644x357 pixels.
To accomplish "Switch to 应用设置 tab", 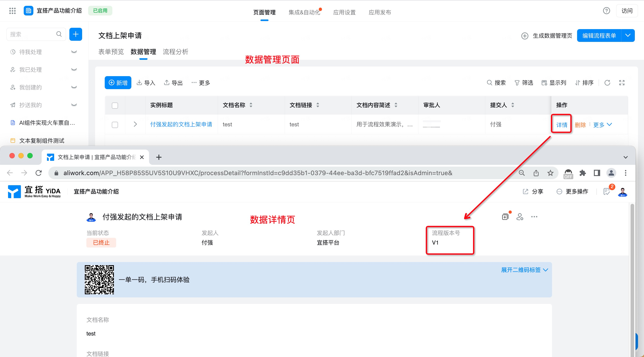I will [344, 12].
